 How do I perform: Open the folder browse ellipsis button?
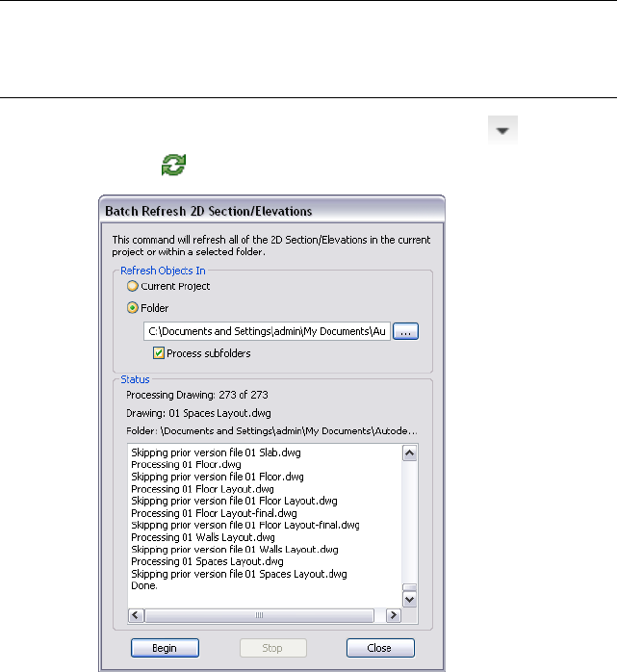tap(405, 331)
